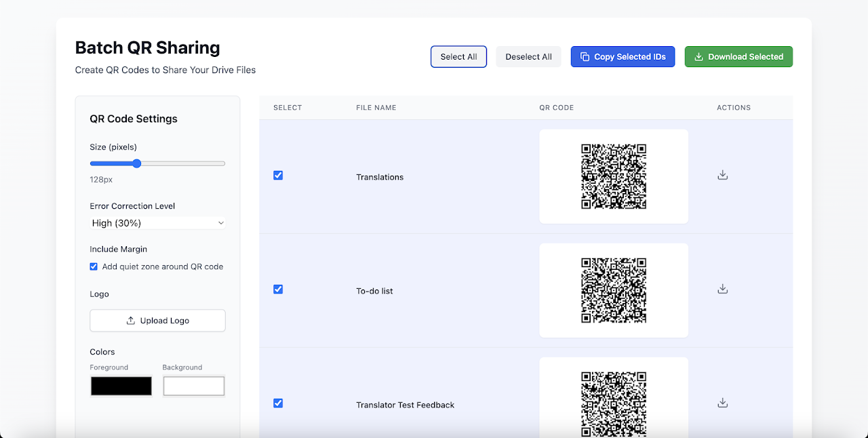
Task: Click the Translations QR code image
Action: point(614,176)
